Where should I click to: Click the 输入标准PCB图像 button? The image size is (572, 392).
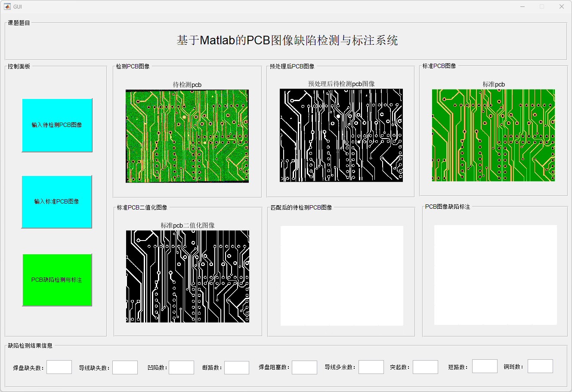tap(57, 201)
